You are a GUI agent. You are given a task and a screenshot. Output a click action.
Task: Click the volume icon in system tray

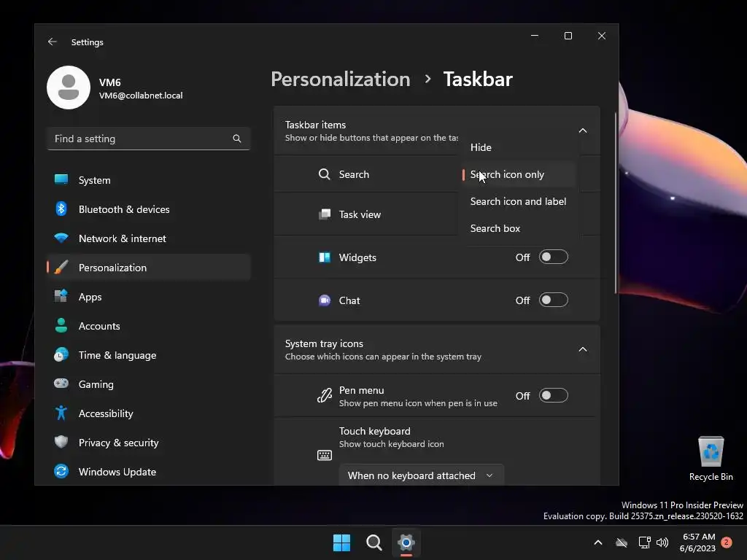[662, 542]
